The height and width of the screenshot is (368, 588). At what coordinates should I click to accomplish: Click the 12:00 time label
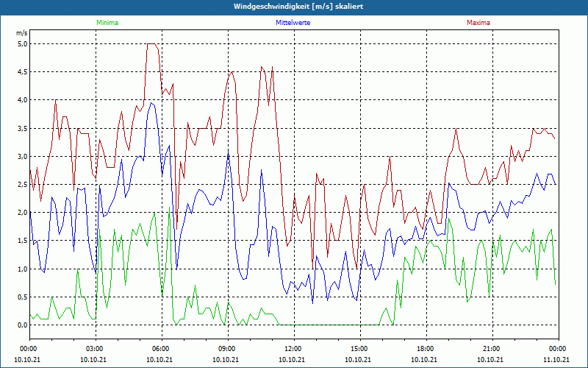(292, 349)
